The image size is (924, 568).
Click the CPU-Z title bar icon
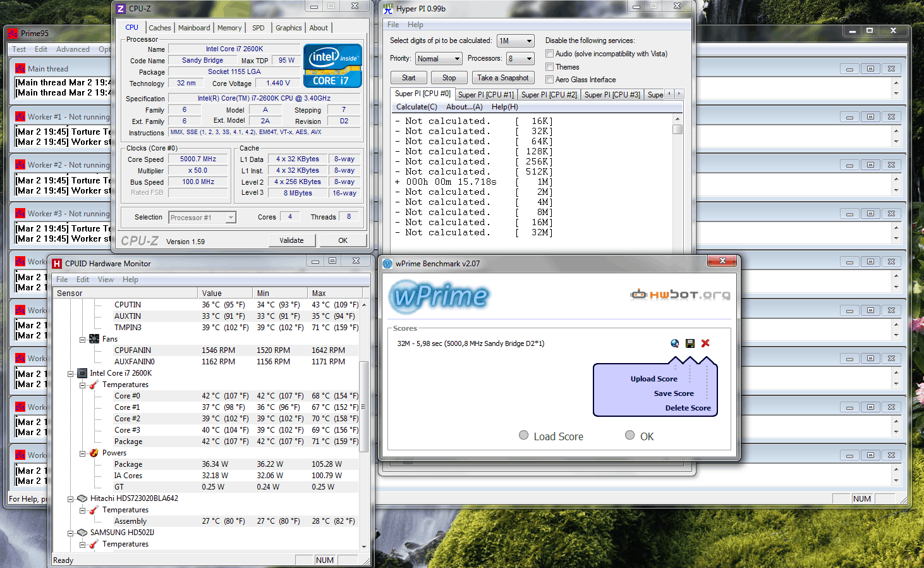(121, 9)
